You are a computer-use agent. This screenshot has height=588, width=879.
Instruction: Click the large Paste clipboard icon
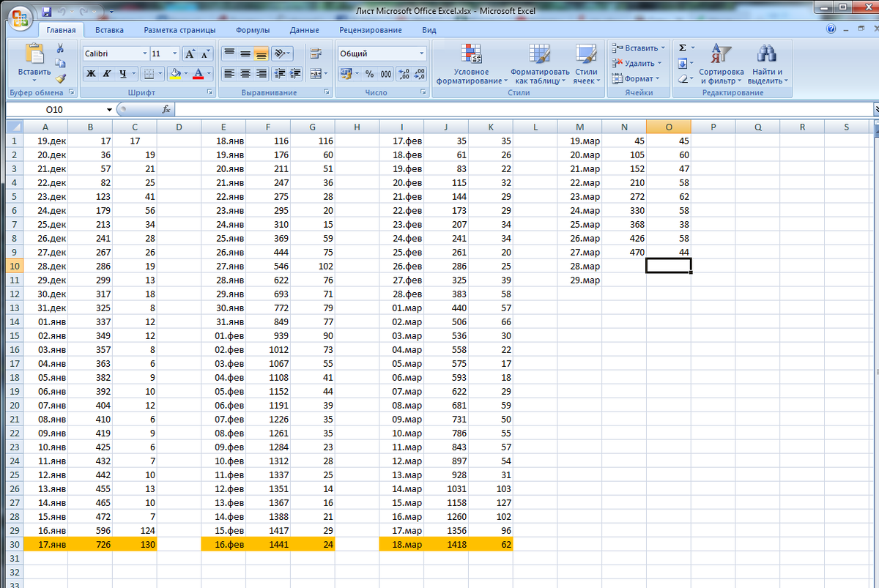34,54
